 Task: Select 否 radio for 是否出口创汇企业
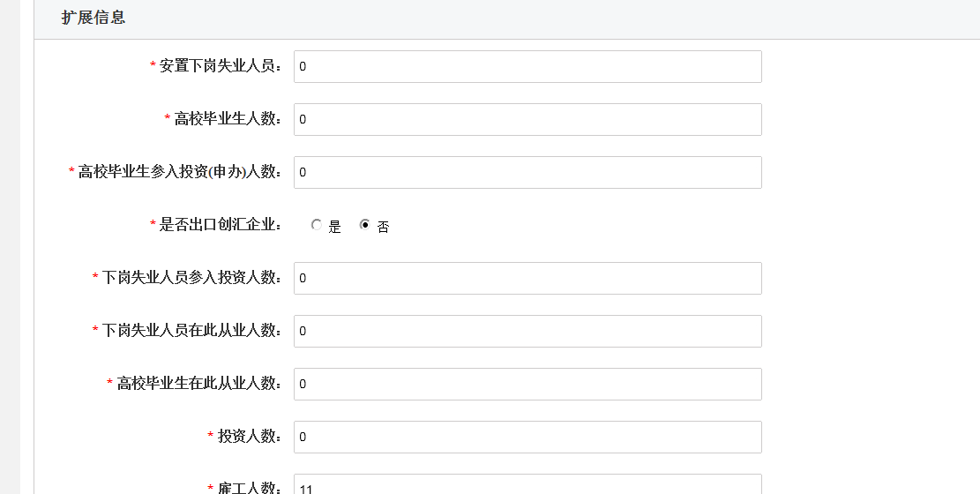pos(365,226)
